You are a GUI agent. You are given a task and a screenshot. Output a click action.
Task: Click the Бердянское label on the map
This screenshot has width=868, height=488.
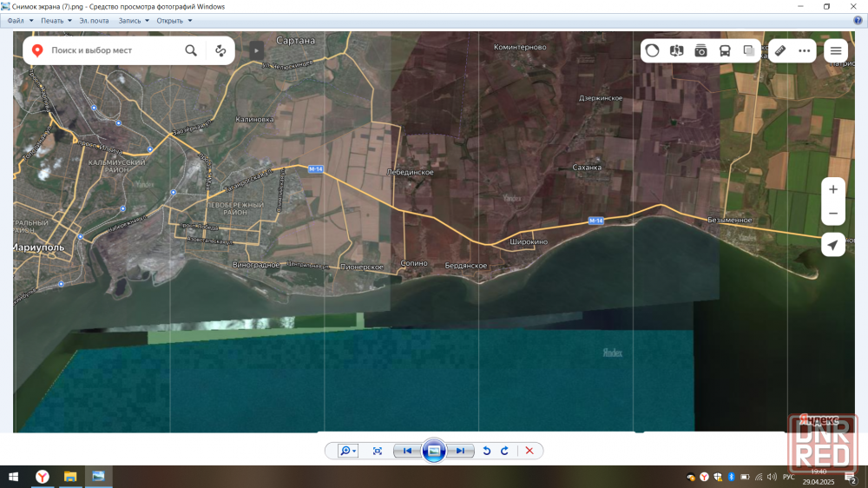(x=466, y=266)
